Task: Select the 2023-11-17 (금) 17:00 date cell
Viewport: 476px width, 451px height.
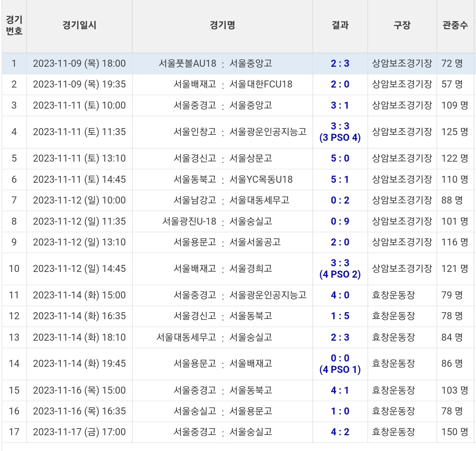Action: pyautogui.click(x=79, y=432)
